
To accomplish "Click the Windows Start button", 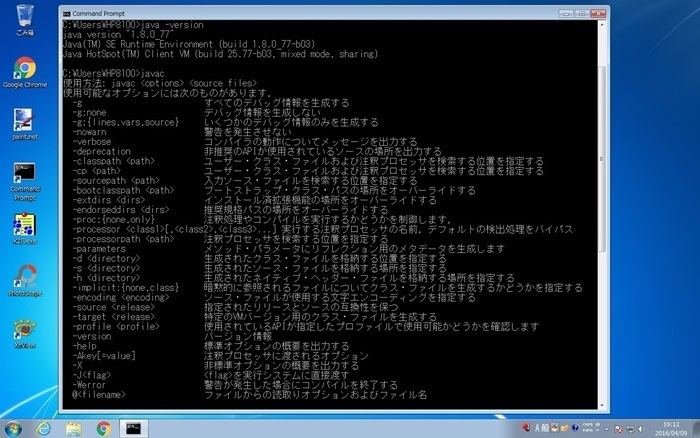I will (x=14, y=427).
